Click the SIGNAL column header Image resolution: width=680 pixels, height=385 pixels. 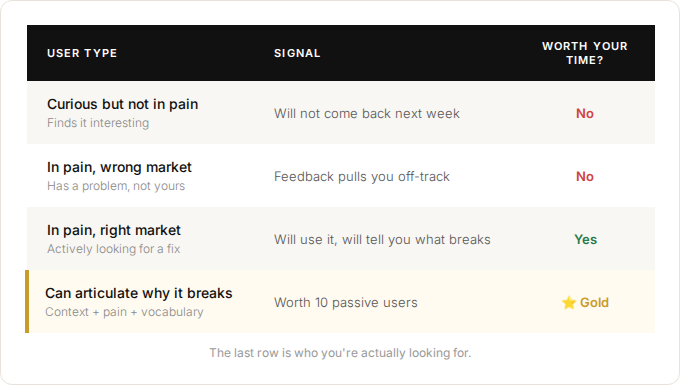point(297,53)
